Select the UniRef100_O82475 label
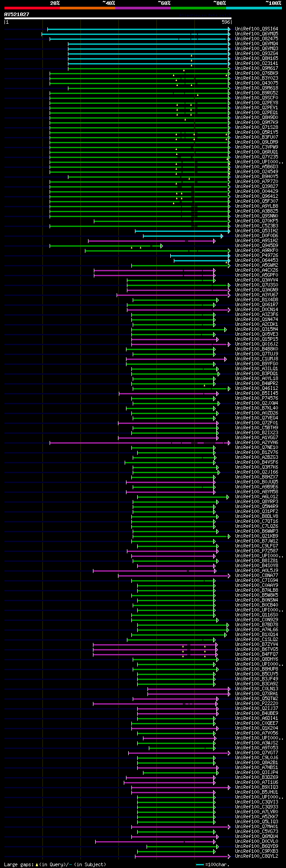Image resolution: width=286 pixels, height=868 pixels. [257, 39]
